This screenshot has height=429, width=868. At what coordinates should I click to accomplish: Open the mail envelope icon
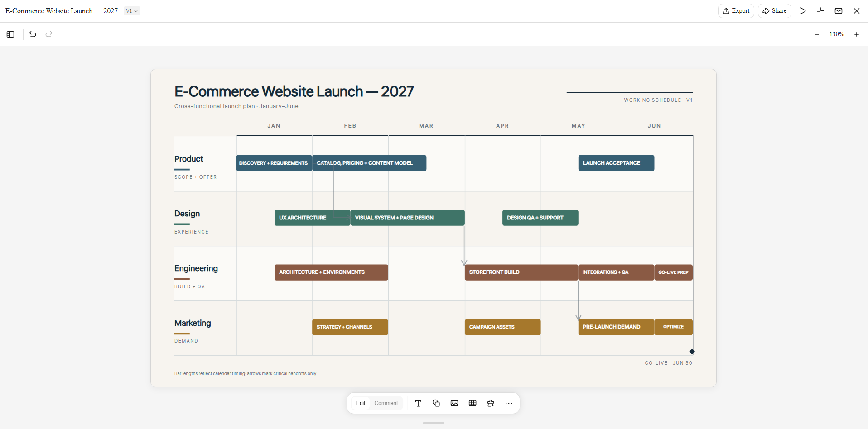click(x=839, y=11)
